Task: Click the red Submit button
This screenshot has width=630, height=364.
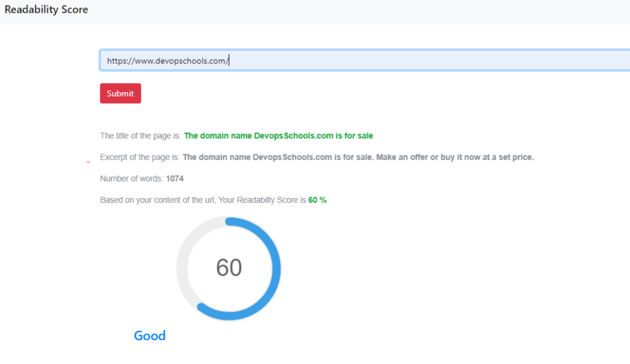Action: [x=120, y=93]
